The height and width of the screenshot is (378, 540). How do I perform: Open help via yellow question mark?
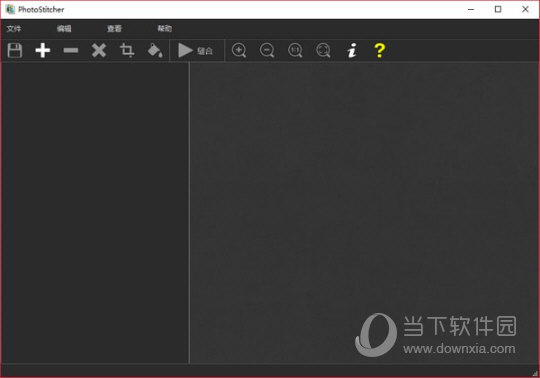[380, 50]
